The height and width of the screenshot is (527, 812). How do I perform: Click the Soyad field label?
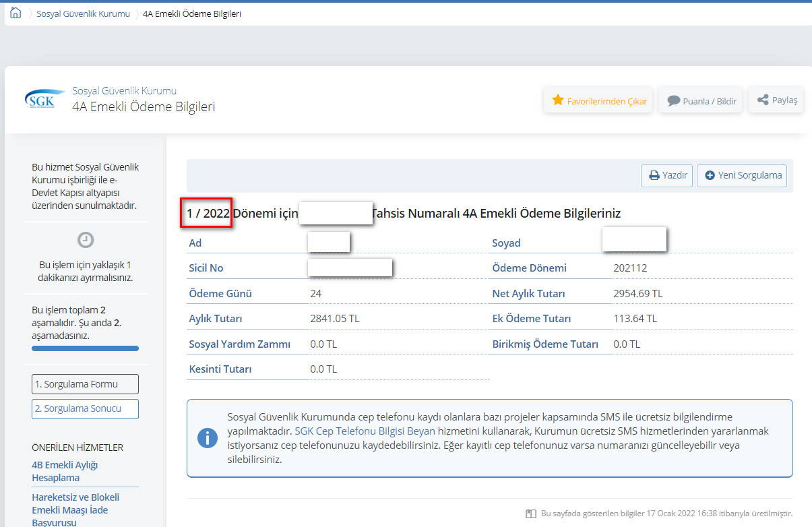pos(506,243)
